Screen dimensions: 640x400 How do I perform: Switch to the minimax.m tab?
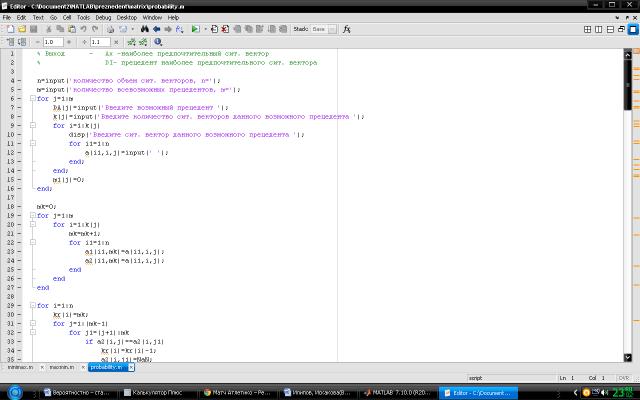click(20, 367)
